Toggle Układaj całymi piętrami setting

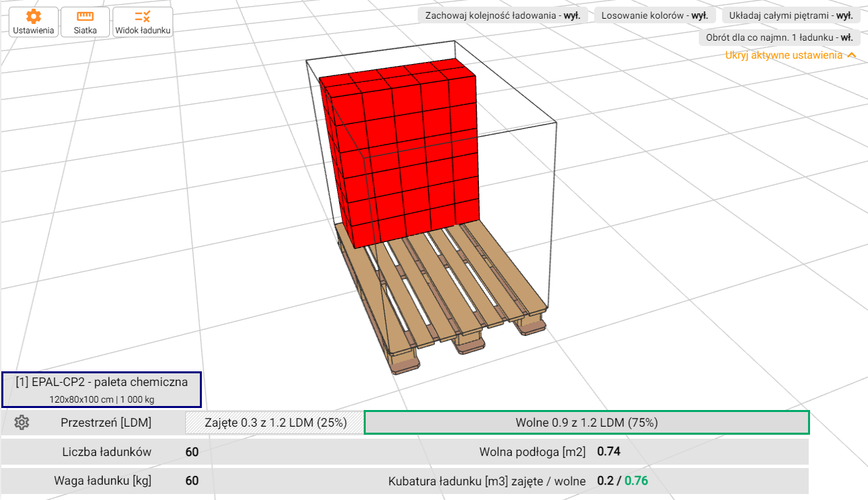(791, 15)
